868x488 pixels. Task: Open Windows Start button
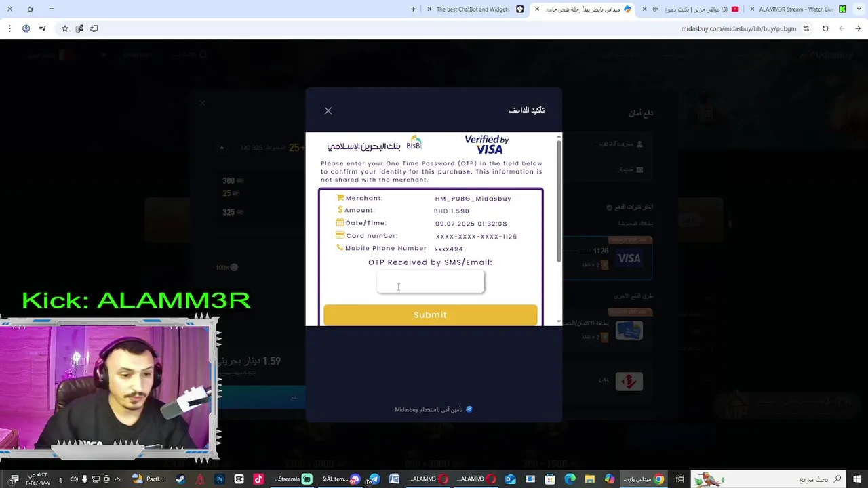coord(858,479)
